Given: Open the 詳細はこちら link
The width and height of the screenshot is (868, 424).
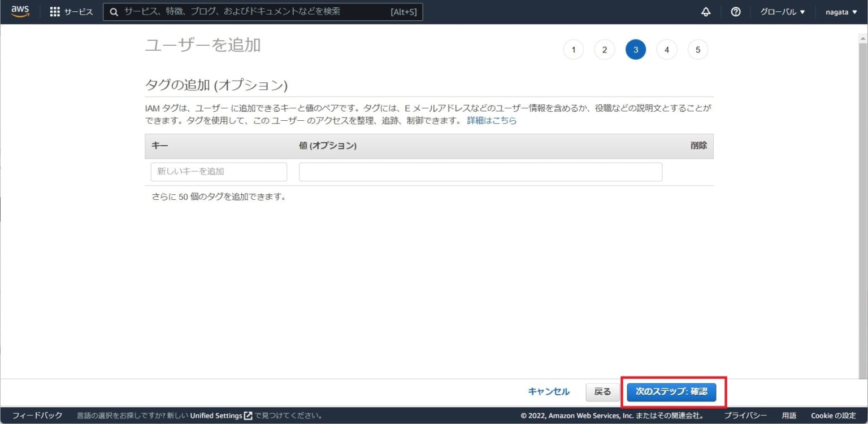Looking at the screenshot, I should (x=491, y=120).
